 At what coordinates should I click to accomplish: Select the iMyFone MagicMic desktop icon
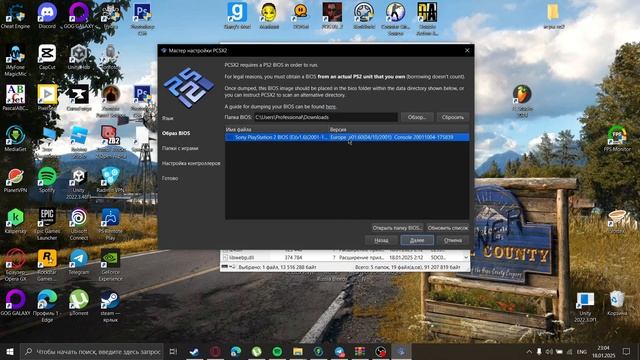coord(15,60)
